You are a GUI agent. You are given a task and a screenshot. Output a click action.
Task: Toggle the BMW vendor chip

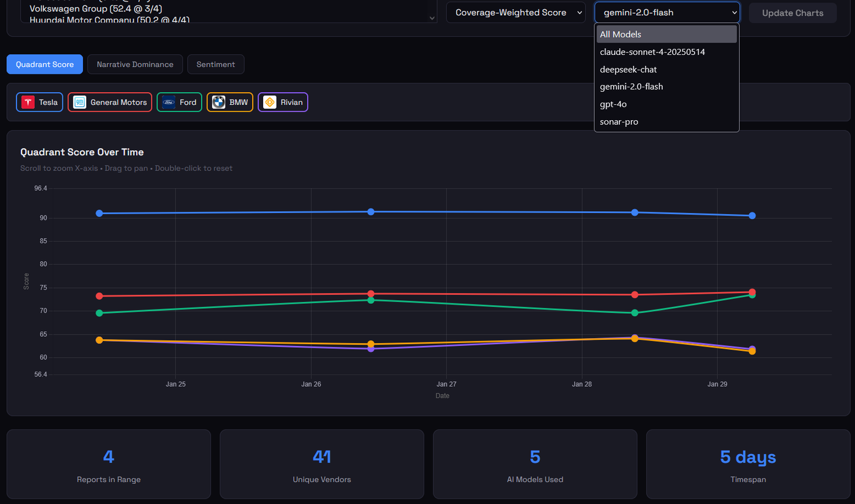[x=230, y=103]
